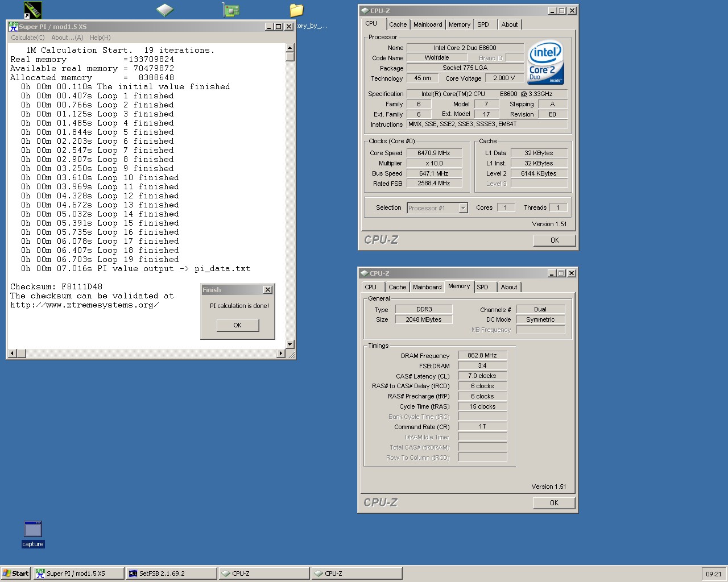
Task: Open the yellow folder desktop icon
Action: (x=296, y=10)
